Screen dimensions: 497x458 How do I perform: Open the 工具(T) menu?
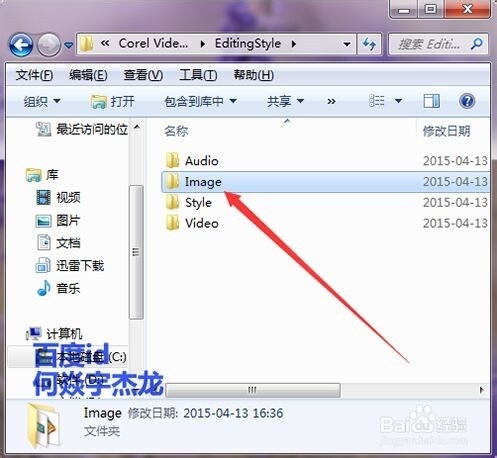198,75
